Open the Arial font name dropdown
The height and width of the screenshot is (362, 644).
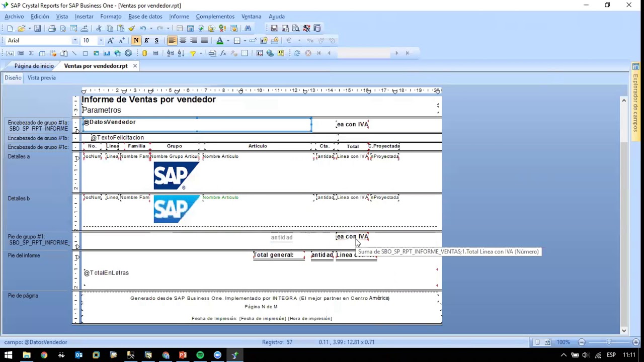tap(75, 41)
